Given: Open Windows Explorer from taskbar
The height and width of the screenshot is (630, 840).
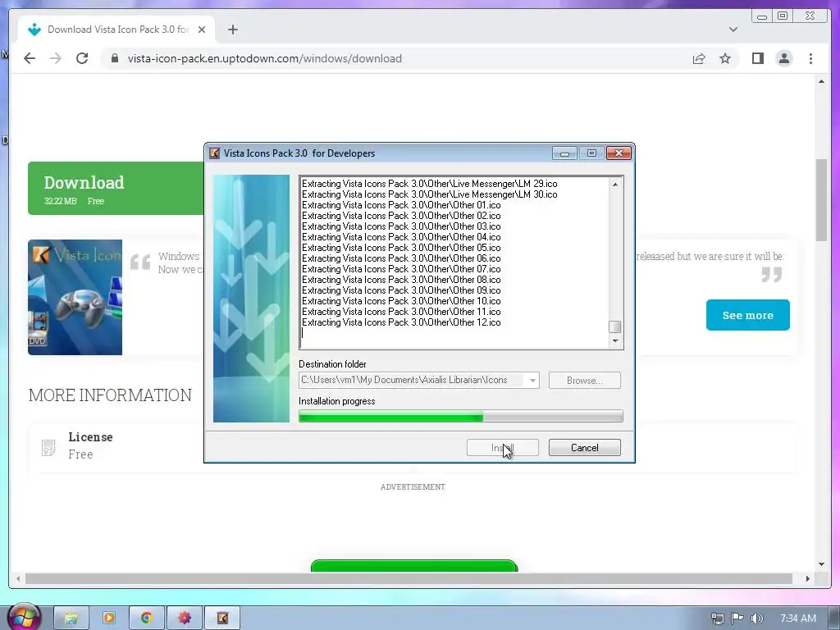Looking at the screenshot, I should [71, 619].
